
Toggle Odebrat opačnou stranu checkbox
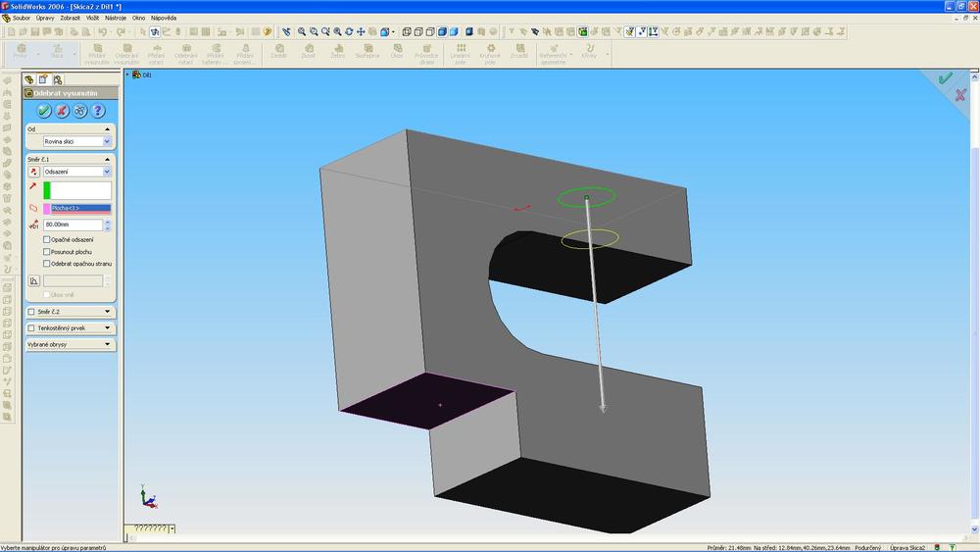pyautogui.click(x=47, y=264)
